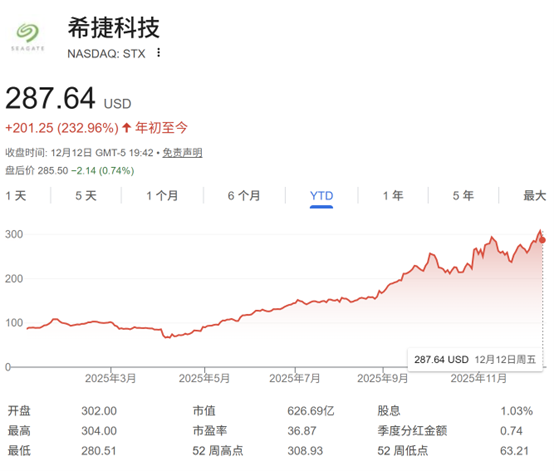Click the 股息 value 1.03%
554x471 pixels.
(517, 411)
